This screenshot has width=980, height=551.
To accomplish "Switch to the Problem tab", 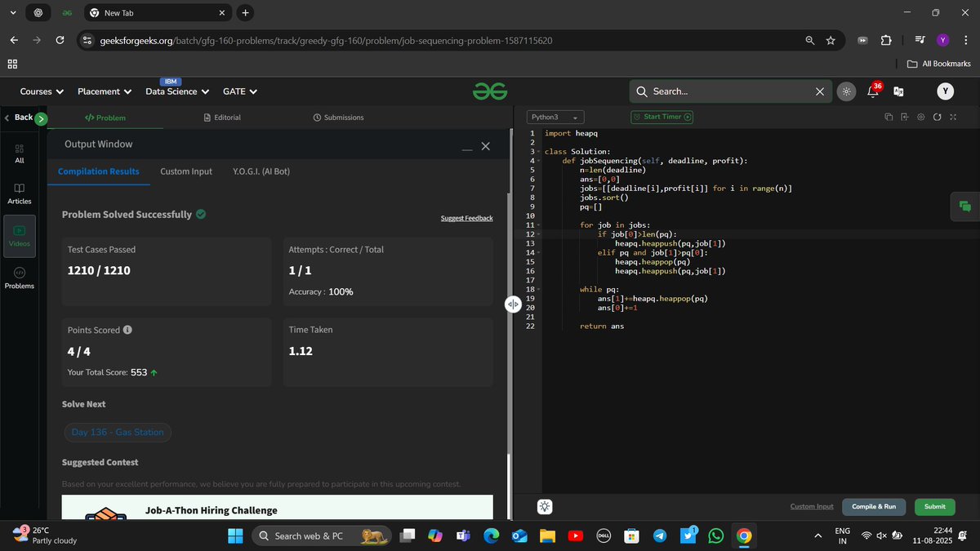I will tap(105, 118).
